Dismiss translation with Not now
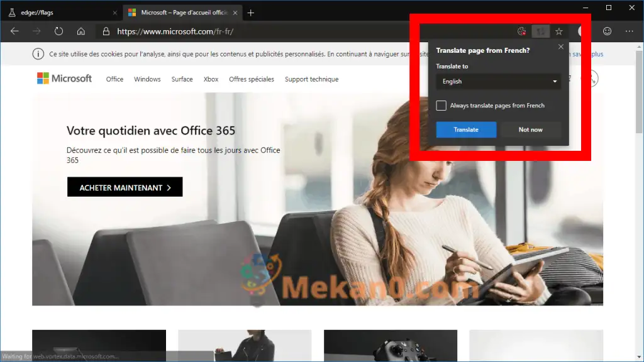This screenshot has height=362, width=644. (530, 129)
